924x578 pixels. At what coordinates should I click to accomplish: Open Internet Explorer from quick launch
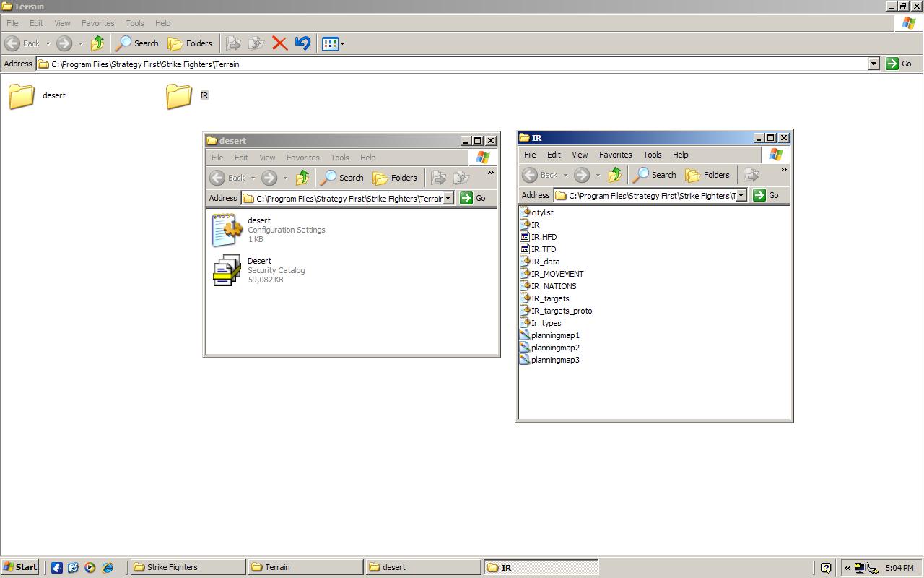click(x=107, y=567)
